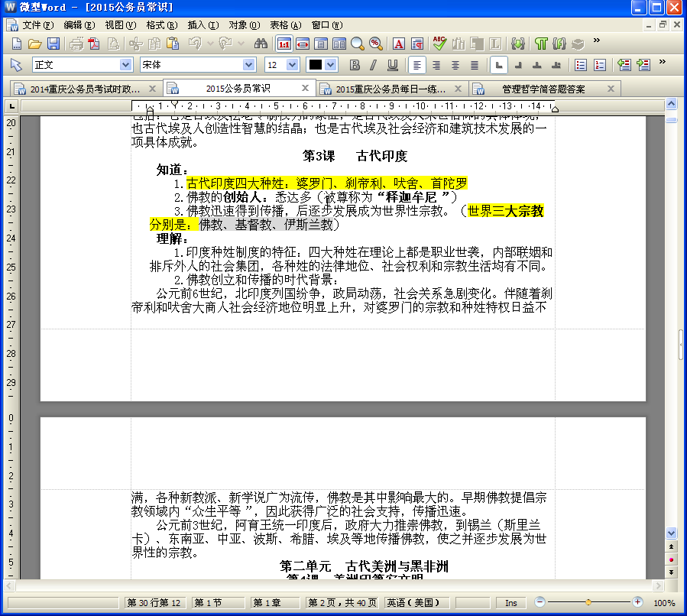The width and height of the screenshot is (687, 616).
Task: Expand the top toolbar overflow chevron
Action: tap(596, 41)
